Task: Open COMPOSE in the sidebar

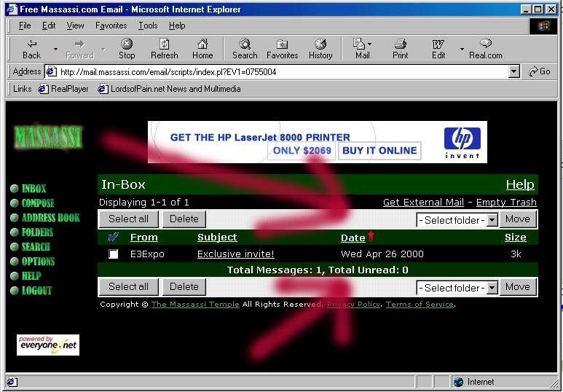Action: click(38, 203)
